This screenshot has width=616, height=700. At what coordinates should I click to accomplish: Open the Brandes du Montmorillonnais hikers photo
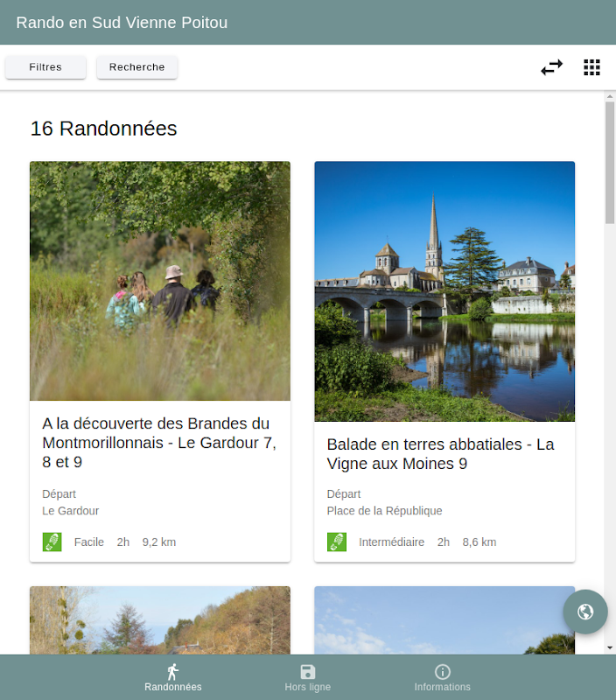point(160,281)
